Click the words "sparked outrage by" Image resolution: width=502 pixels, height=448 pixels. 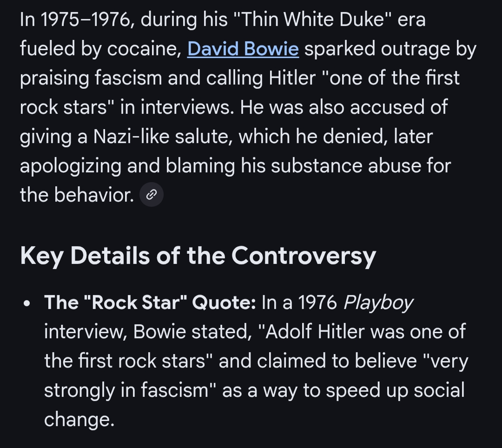(x=390, y=49)
